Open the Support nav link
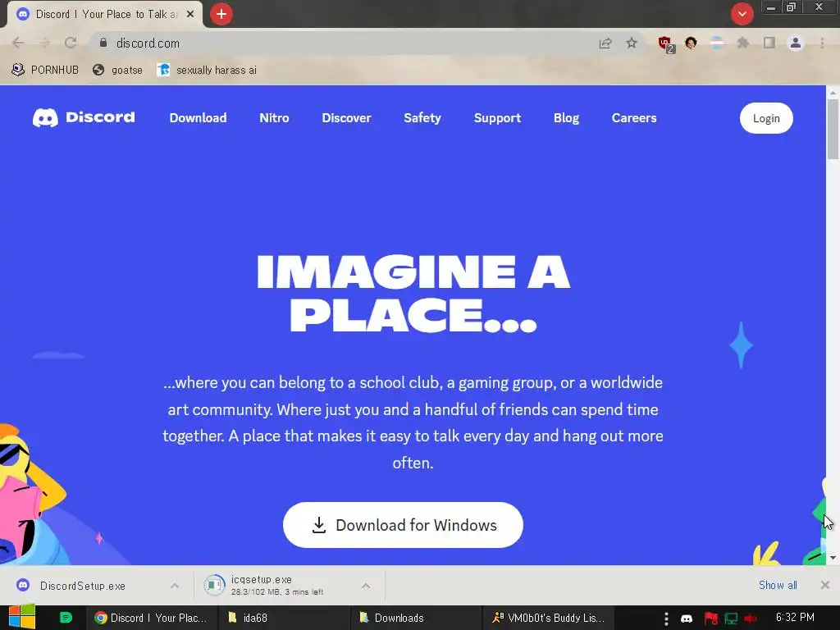The width and height of the screenshot is (840, 630). 497,118
